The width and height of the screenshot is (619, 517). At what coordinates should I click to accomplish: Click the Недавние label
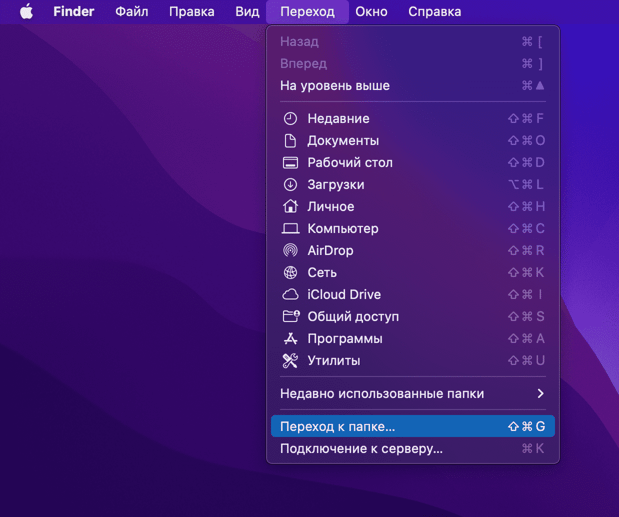coord(338,118)
